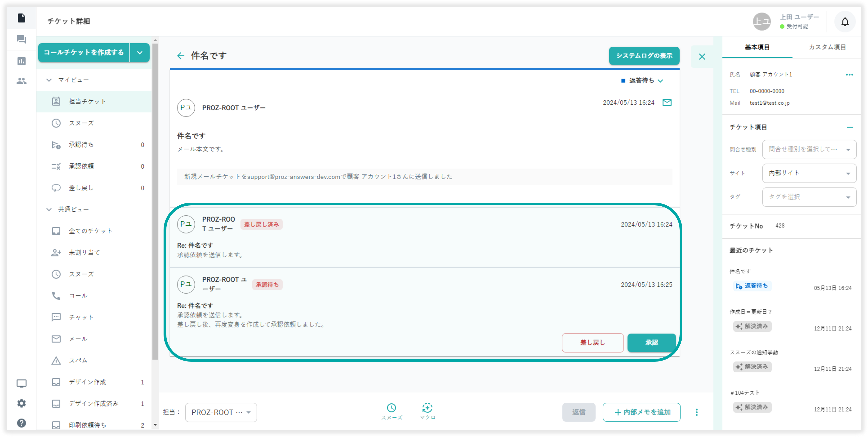Open the 担当 assignee dropdown
Viewport: 868px width, 437px height.
pos(221,412)
